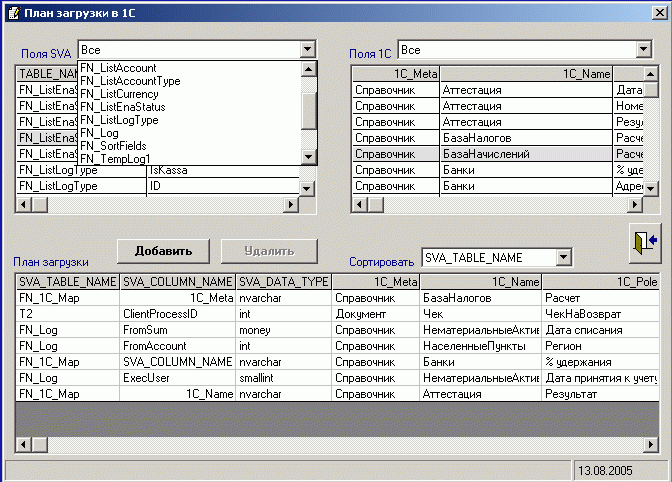Select the ExecUser cell in load plan
Screen dimensions: 672x482
point(177,378)
